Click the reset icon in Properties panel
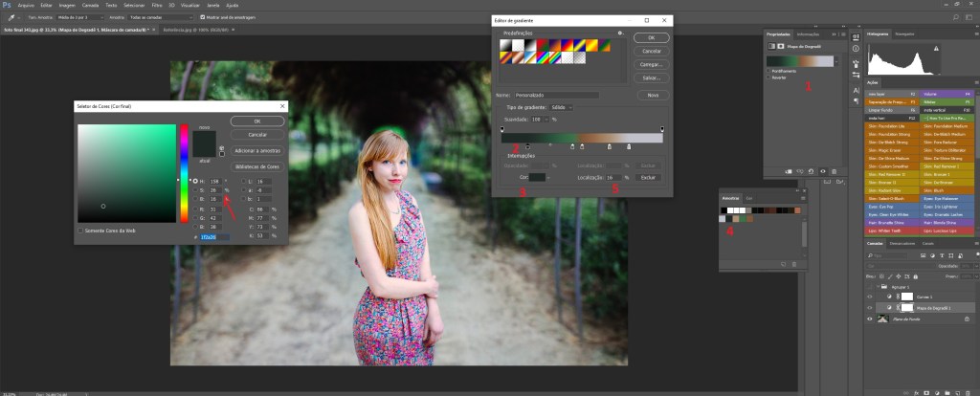 [811, 170]
